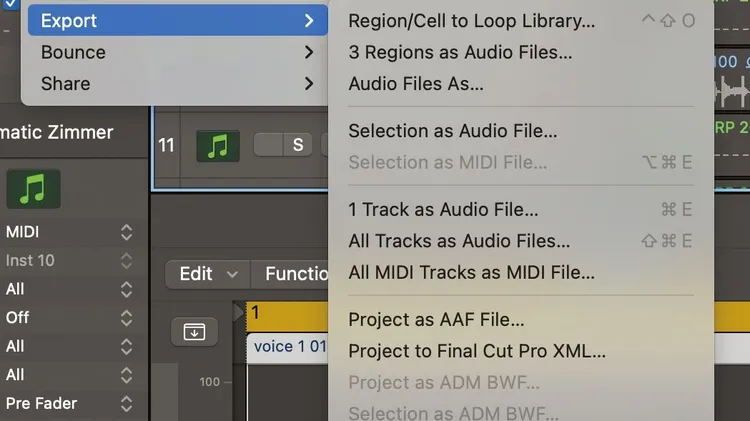The image size is (750, 421).
Task: Expand the Bounce submenu
Action: point(177,52)
